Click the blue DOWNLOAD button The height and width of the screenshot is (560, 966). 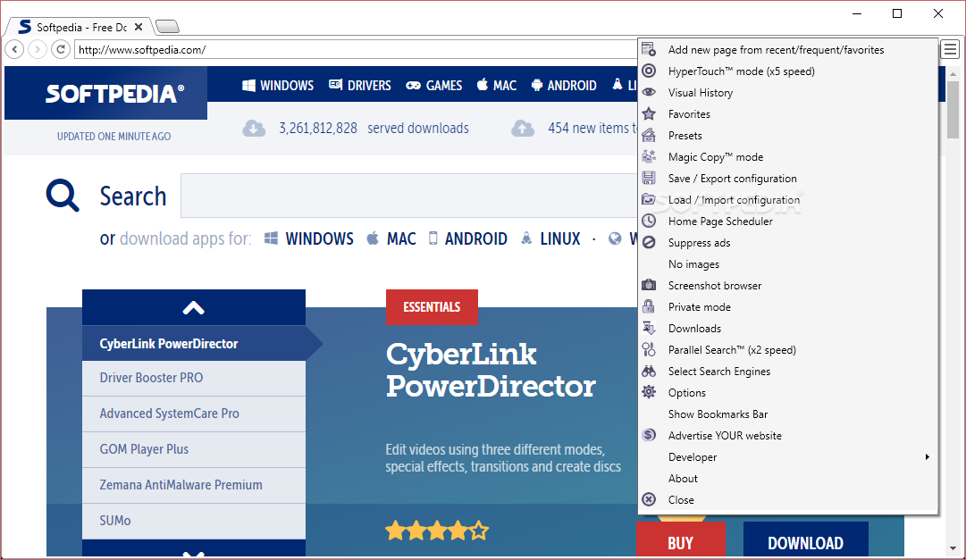click(x=806, y=540)
